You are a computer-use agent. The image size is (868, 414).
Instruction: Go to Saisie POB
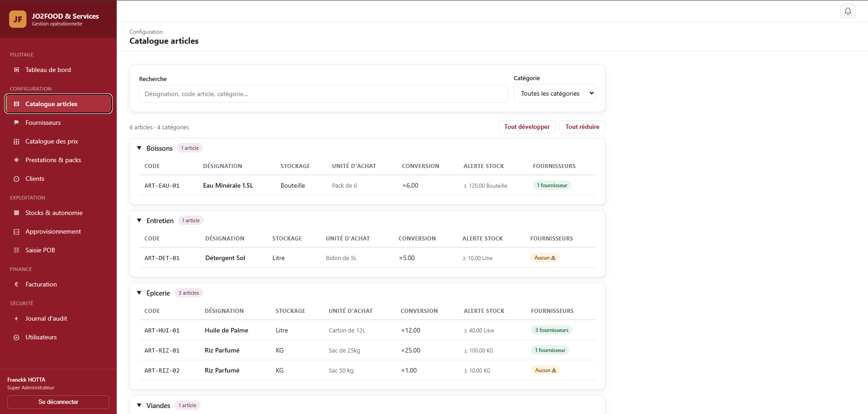58,250
